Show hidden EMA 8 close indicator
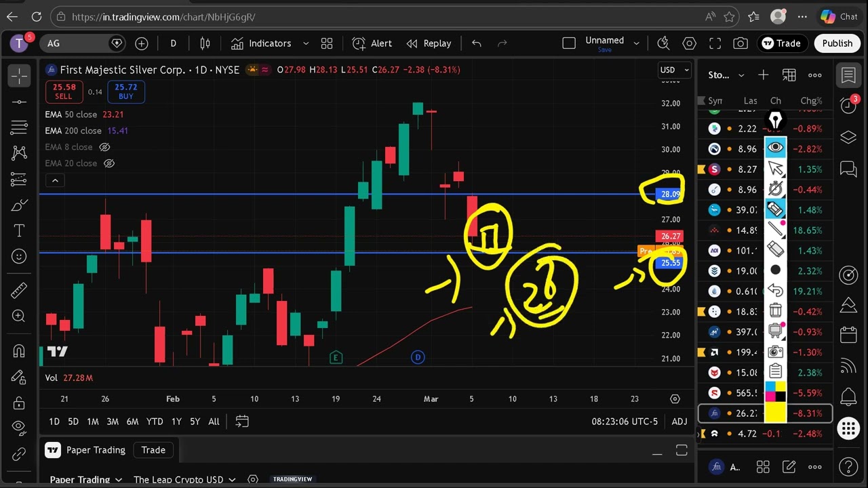 [104, 147]
